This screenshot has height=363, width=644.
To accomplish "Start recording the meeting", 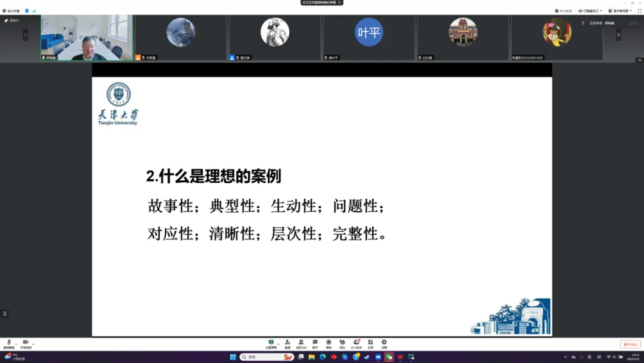I will [329, 342].
